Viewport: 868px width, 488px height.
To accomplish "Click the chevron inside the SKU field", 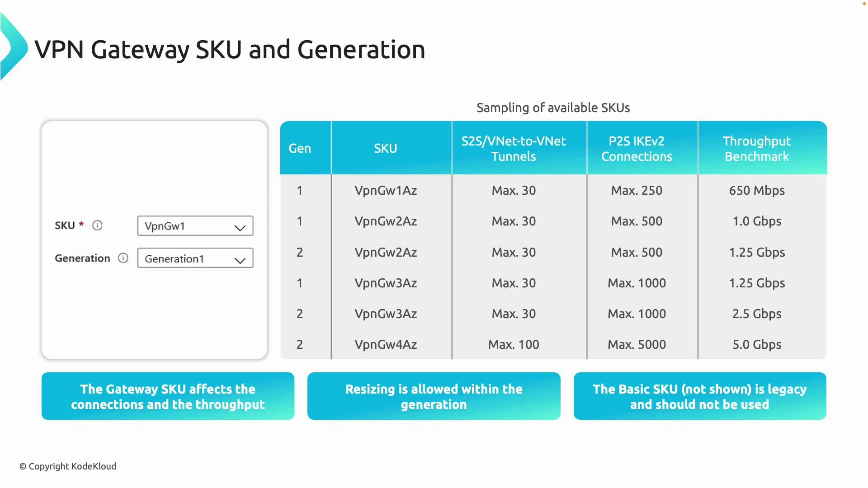I will coord(239,227).
